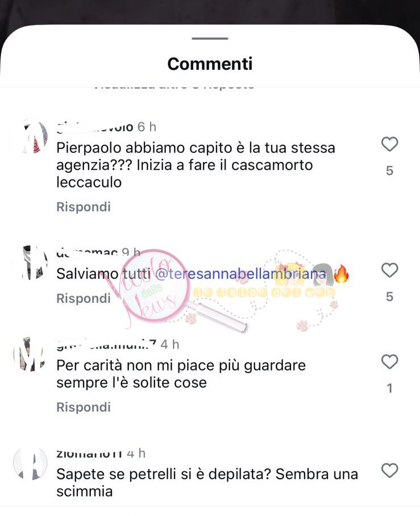Screen dimensions: 420x516
Task: Reply to the Per carità comment
Action: [x=84, y=407]
